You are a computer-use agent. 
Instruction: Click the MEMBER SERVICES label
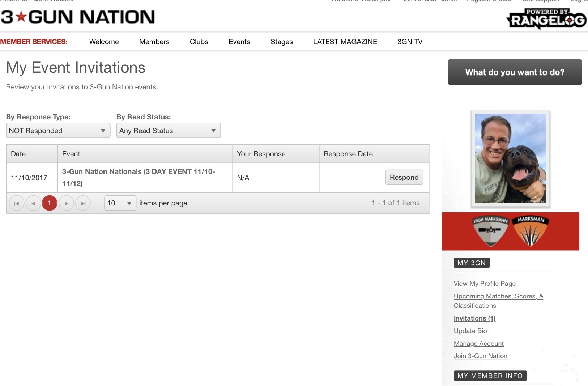coord(34,42)
